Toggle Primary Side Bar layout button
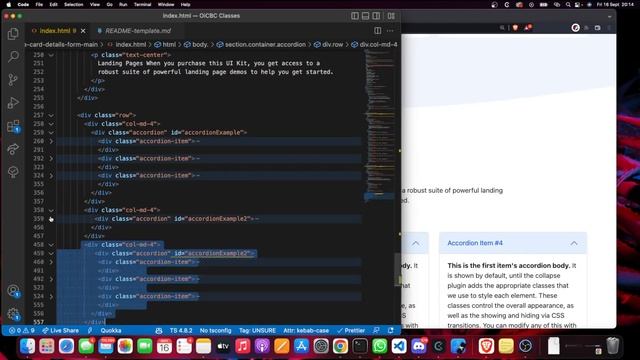The image size is (640, 360). [x=355, y=16]
